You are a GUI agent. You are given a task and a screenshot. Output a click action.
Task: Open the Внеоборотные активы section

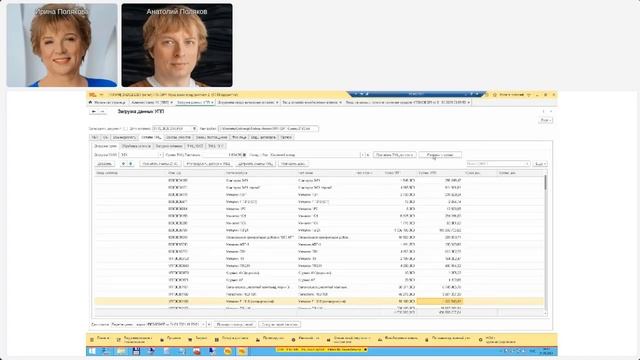pyautogui.click(x=398, y=339)
